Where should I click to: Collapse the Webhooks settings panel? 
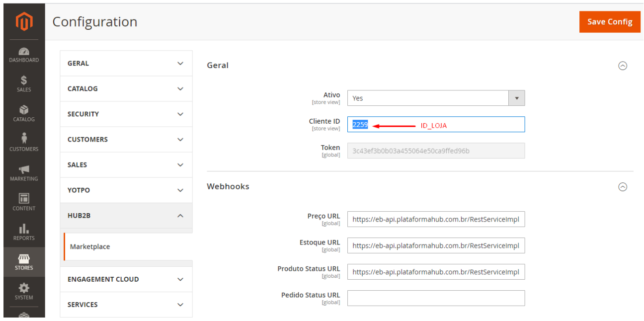click(623, 187)
